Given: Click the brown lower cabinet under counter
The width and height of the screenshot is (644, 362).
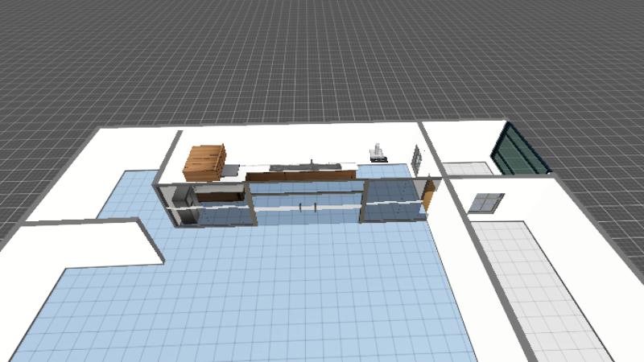Looking at the screenshot, I should click(x=219, y=195).
